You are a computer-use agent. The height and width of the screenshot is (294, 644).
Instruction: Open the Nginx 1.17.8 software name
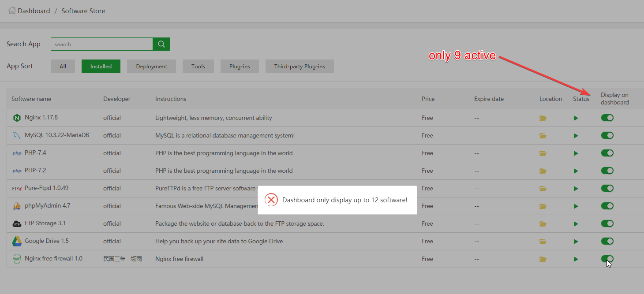pyautogui.click(x=41, y=118)
